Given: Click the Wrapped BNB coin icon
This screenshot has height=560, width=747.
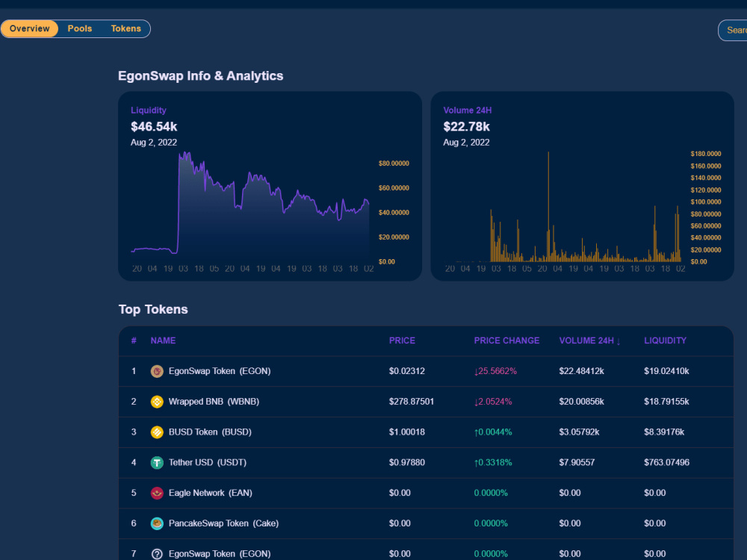Looking at the screenshot, I should point(157,402).
